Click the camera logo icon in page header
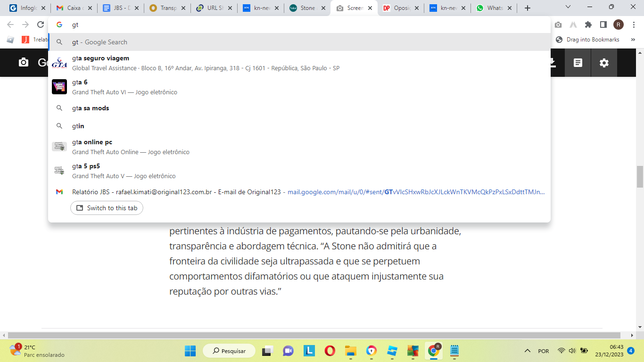 24,62
